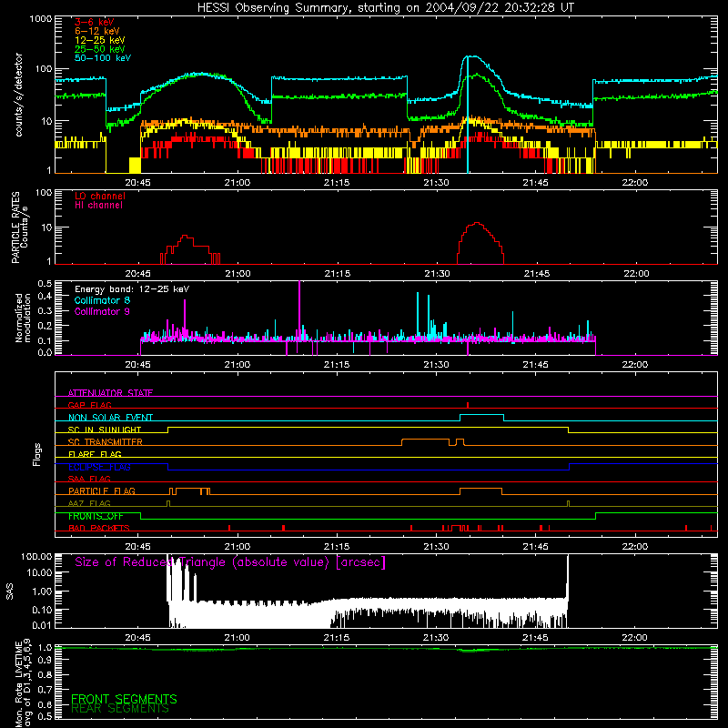Click the SAA FLAG label

[89, 479]
